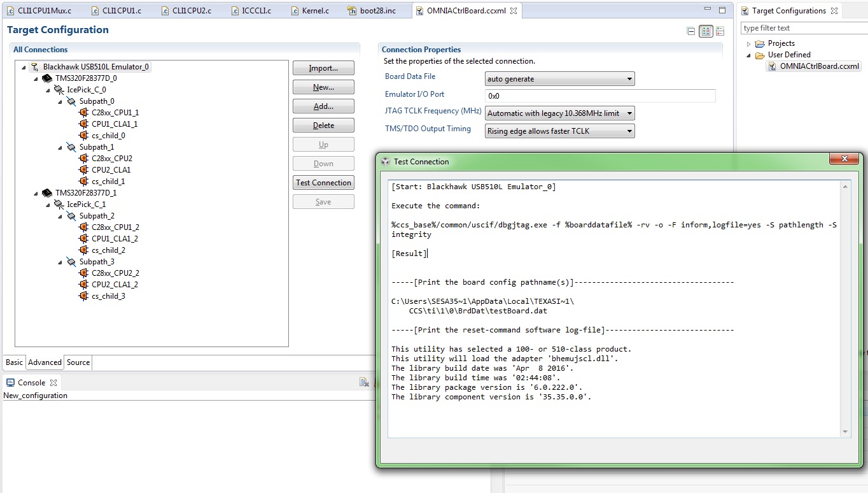The image size is (868, 493).
Task: Click the Projects folder icon
Action: pyautogui.click(x=760, y=44)
